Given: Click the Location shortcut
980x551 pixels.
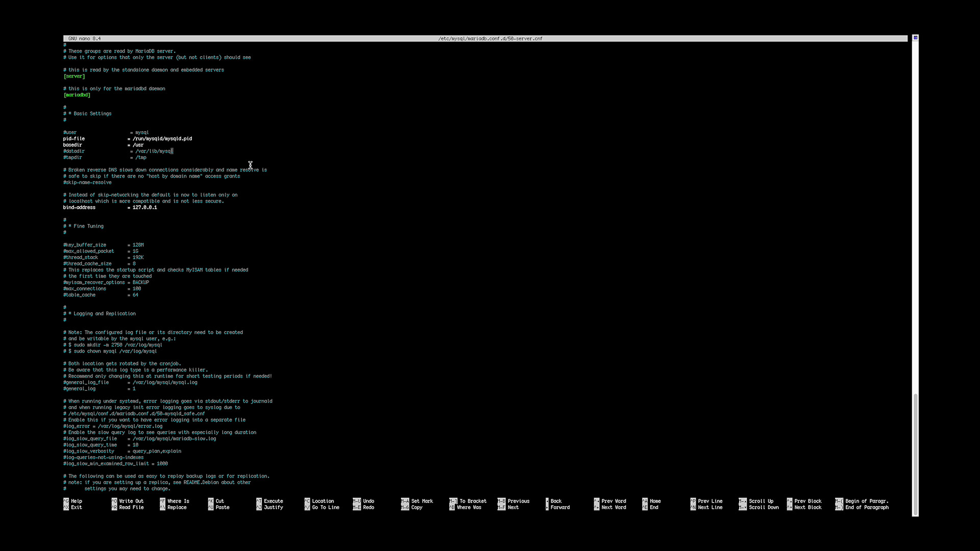Looking at the screenshot, I should pos(322,501).
